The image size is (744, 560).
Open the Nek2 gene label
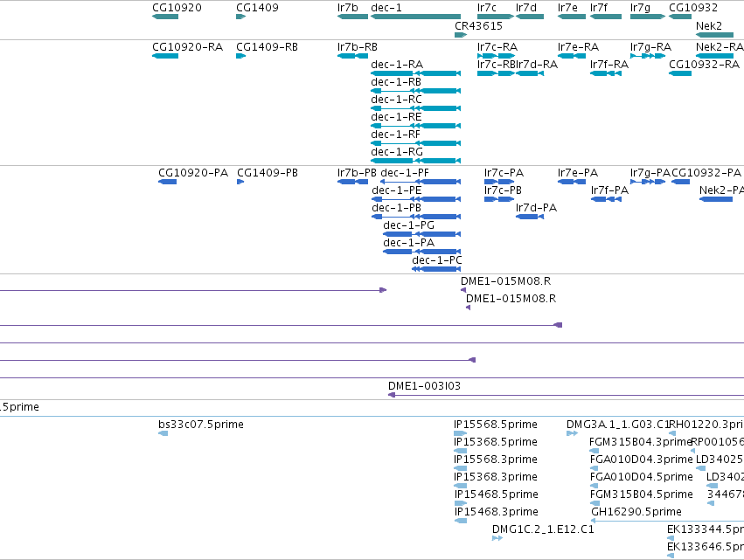pos(708,26)
